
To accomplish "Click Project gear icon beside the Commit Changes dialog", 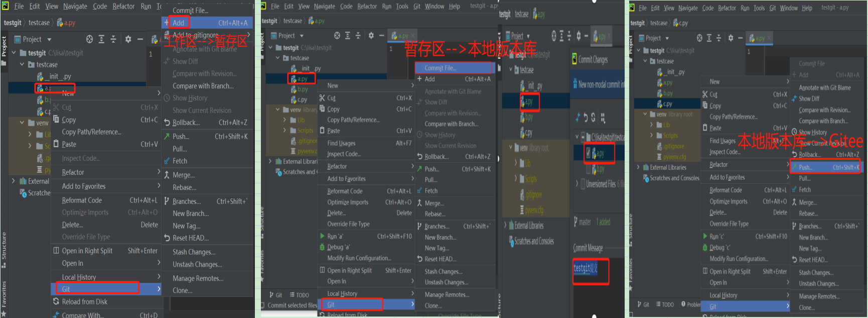I will pos(578,36).
